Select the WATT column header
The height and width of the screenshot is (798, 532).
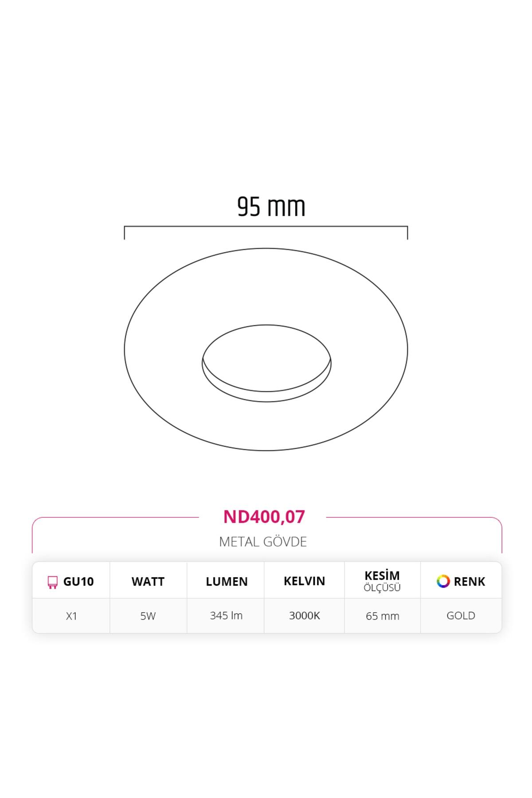pos(148,582)
